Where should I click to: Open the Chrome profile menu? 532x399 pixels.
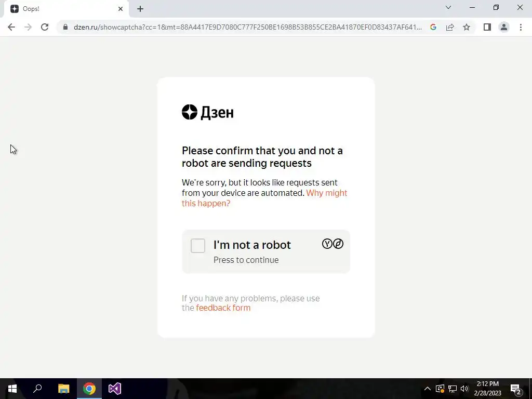(x=504, y=27)
